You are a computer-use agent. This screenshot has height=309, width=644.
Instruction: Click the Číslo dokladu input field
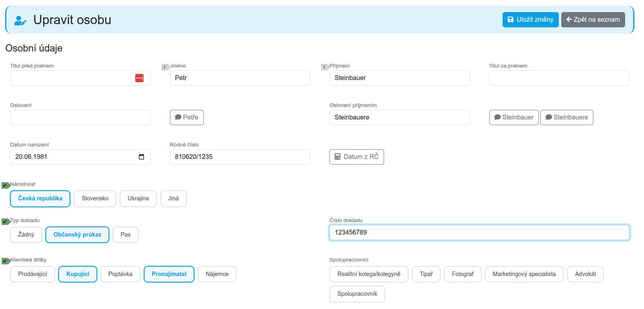(479, 233)
